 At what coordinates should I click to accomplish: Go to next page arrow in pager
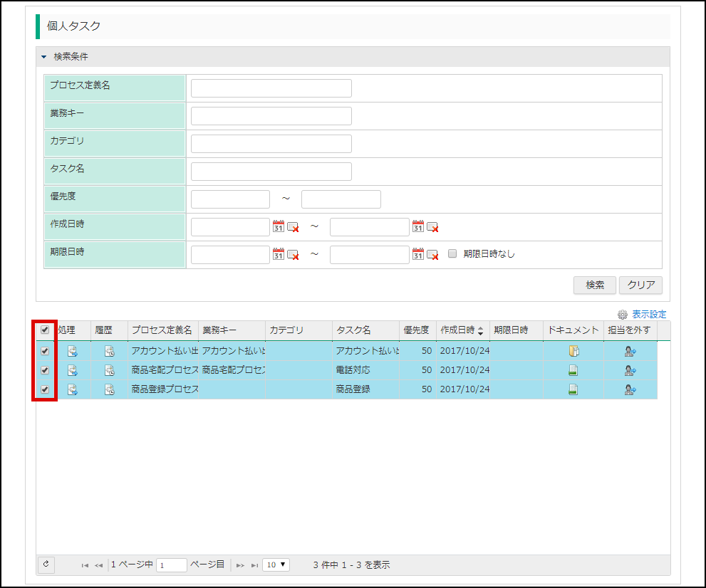240,565
